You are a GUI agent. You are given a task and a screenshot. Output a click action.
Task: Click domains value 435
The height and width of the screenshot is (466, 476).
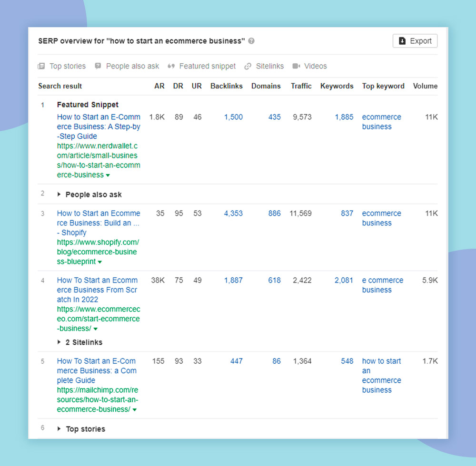coord(275,117)
